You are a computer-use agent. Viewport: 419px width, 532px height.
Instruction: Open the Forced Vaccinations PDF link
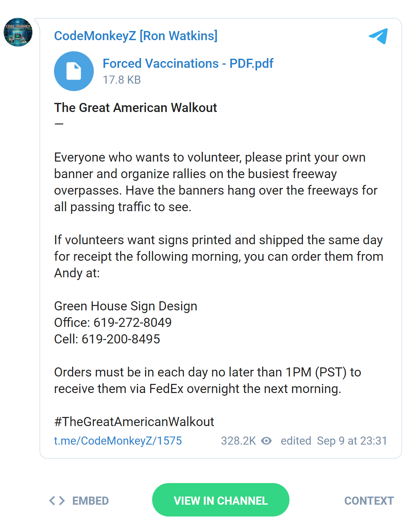coord(188,63)
